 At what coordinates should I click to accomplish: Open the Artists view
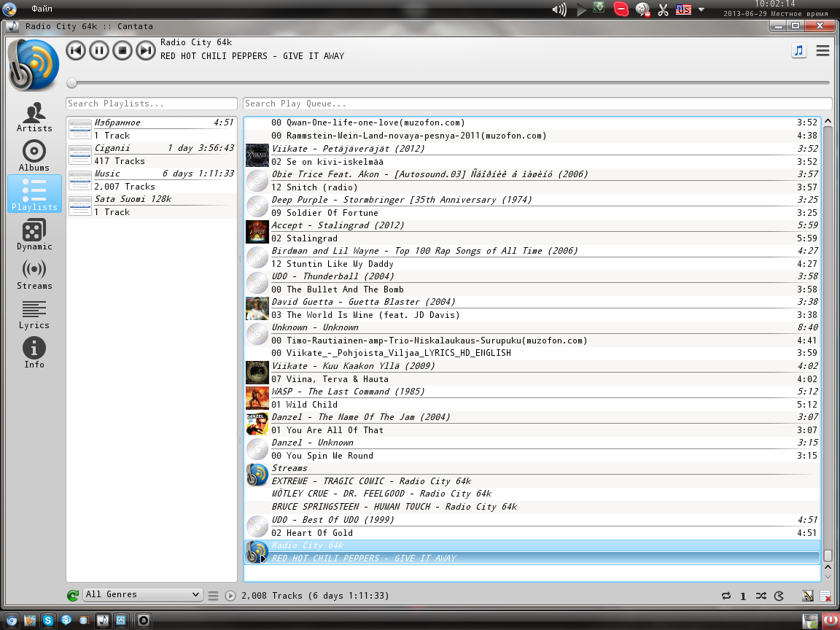(x=34, y=117)
